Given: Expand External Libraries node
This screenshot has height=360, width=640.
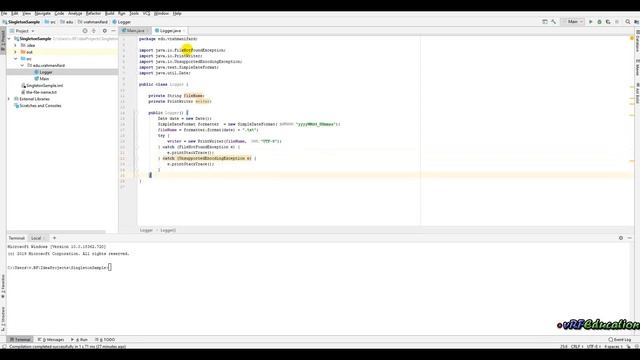Looking at the screenshot, I should tap(9, 99).
